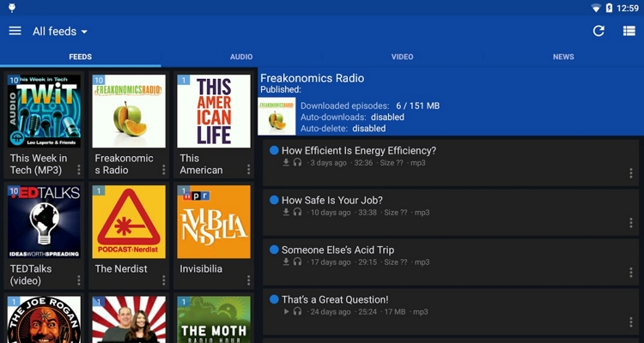The height and width of the screenshot is (343, 644).
Task: Open The Nerdist feed artwork
Action: tap(129, 221)
